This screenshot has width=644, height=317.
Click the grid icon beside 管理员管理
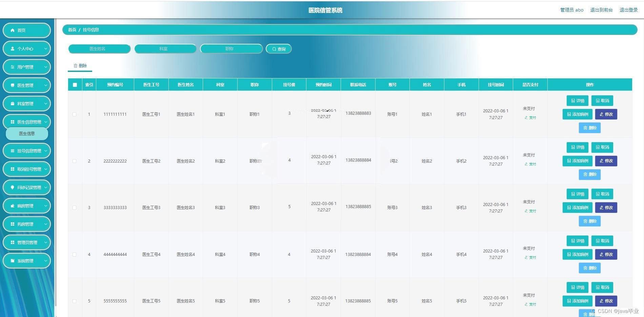point(13,242)
